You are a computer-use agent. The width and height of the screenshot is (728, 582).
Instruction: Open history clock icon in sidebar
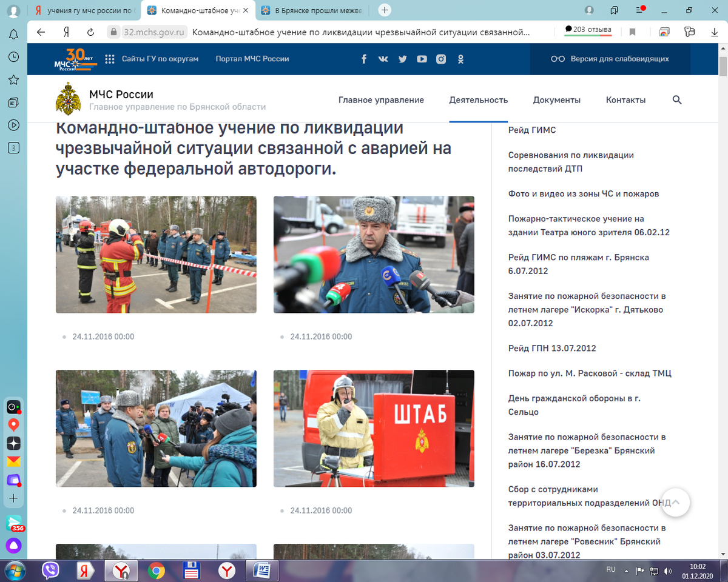[x=13, y=57]
